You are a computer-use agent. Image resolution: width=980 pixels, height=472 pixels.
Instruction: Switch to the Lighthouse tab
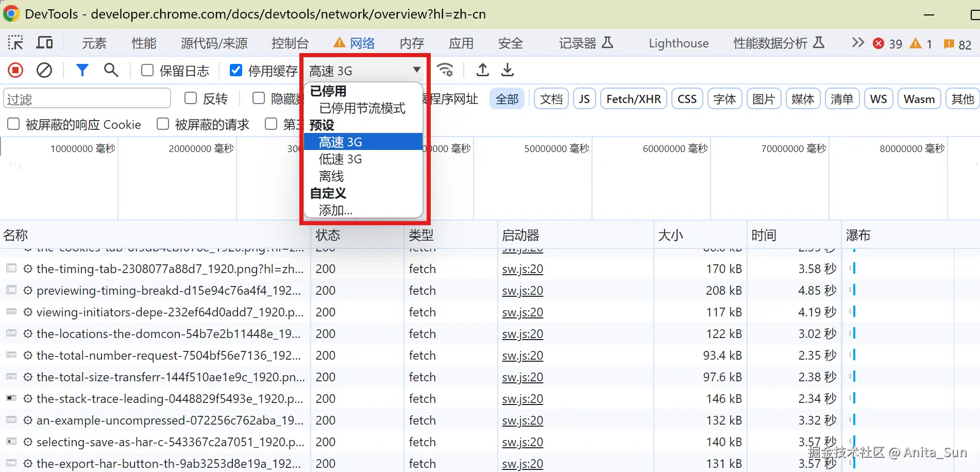[679, 43]
